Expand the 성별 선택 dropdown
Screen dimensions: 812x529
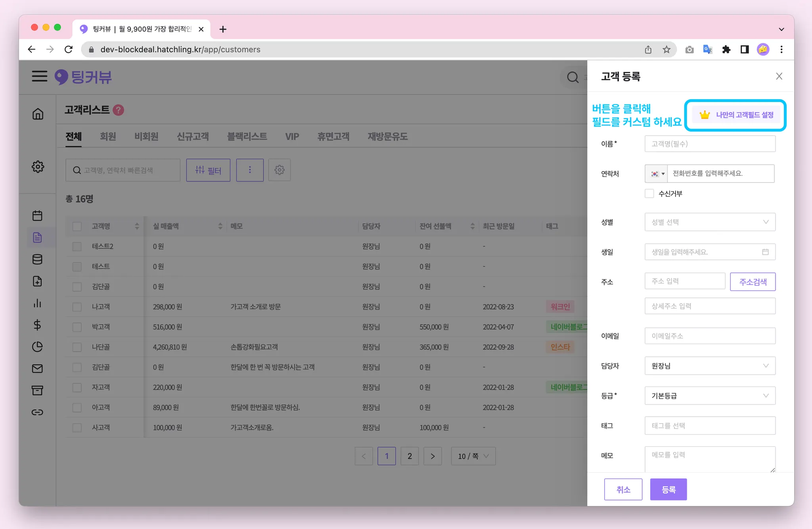coord(710,222)
